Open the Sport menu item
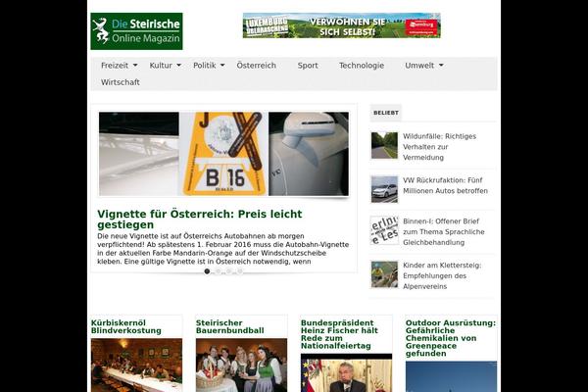588x392 pixels. [308, 66]
